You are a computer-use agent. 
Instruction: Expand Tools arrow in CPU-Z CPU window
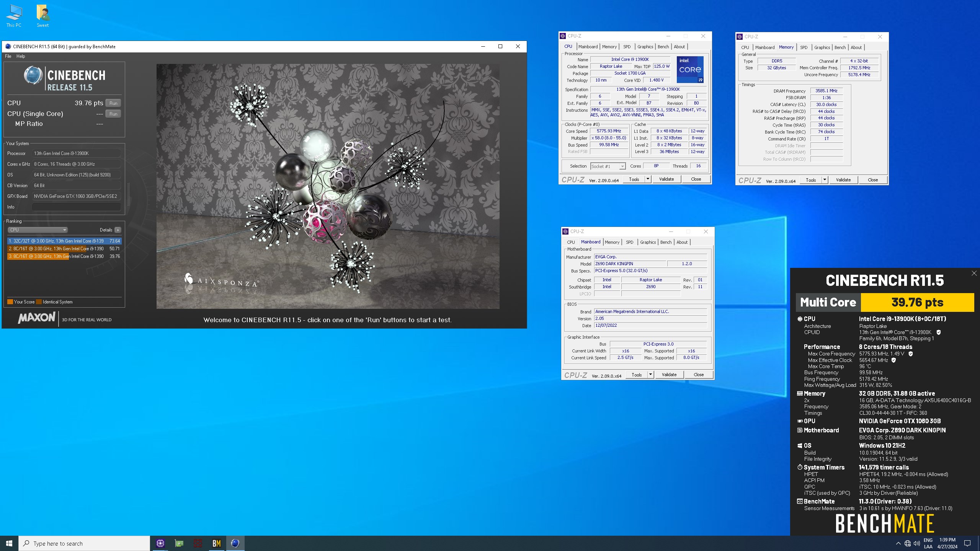tap(648, 179)
